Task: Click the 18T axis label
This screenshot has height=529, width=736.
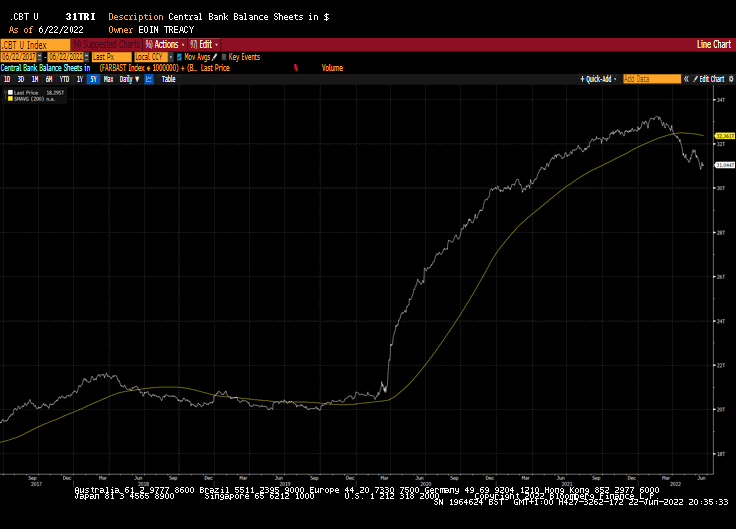Action: pos(720,454)
